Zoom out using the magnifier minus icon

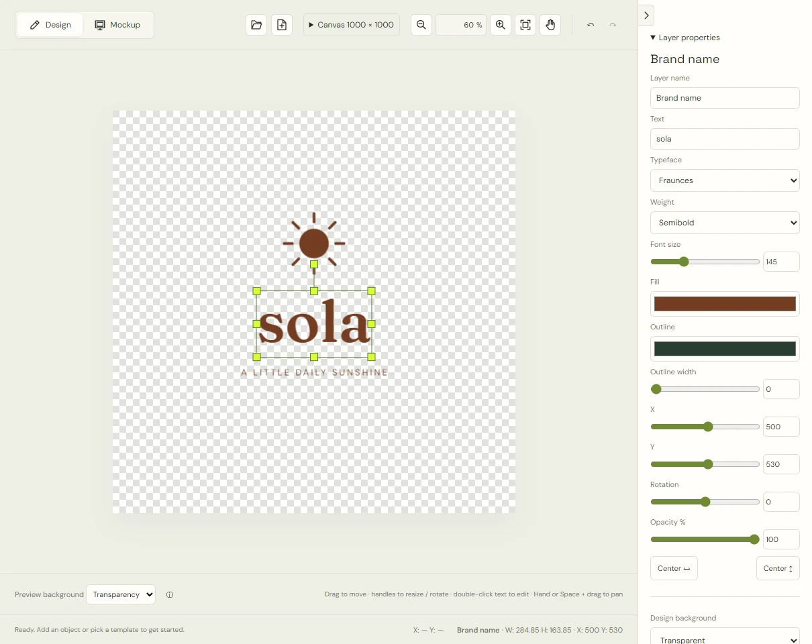pos(421,25)
